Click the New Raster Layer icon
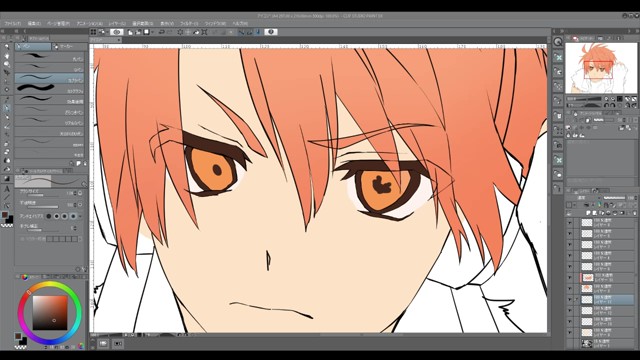This screenshot has height=360, width=640. point(589,213)
